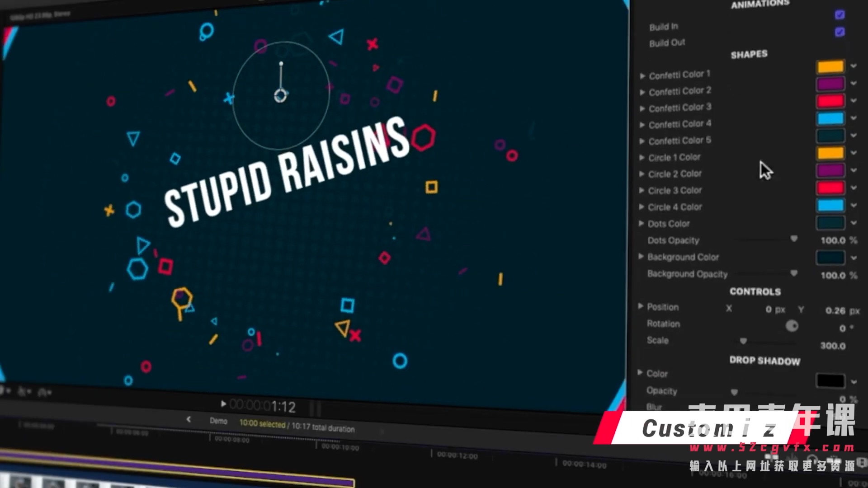Expand the Drop Shadow Color triangle

click(x=640, y=372)
